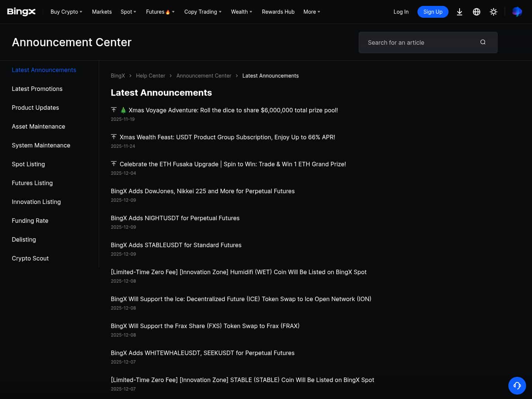Click the search magnifier icon
The image size is (532, 399).
(x=483, y=42)
